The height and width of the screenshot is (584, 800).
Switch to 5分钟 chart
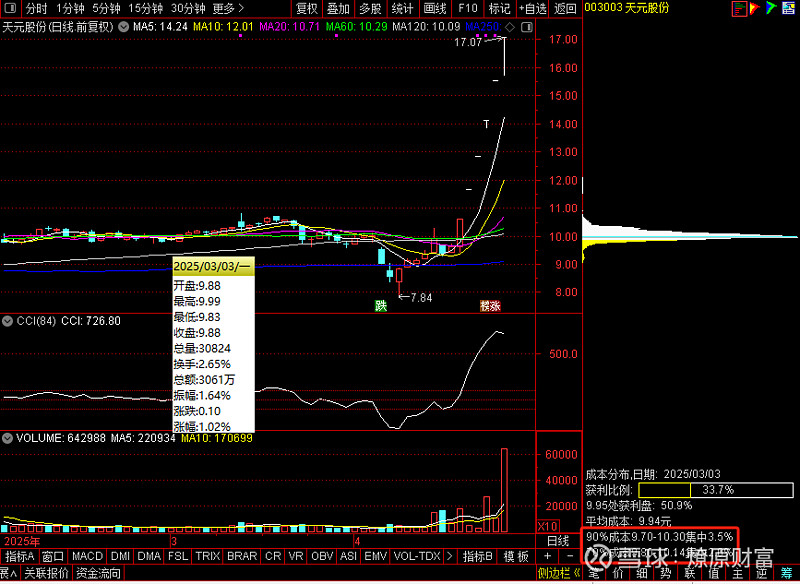click(107, 9)
